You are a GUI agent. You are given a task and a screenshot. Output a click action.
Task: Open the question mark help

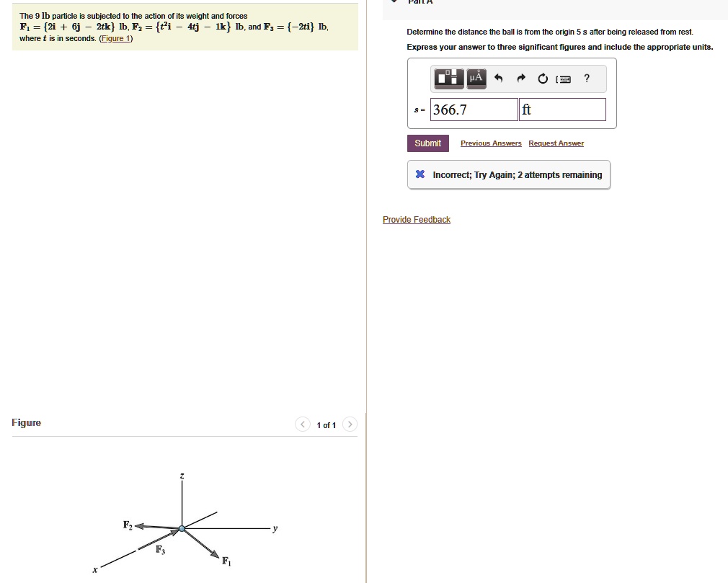(x=587, y=79)
